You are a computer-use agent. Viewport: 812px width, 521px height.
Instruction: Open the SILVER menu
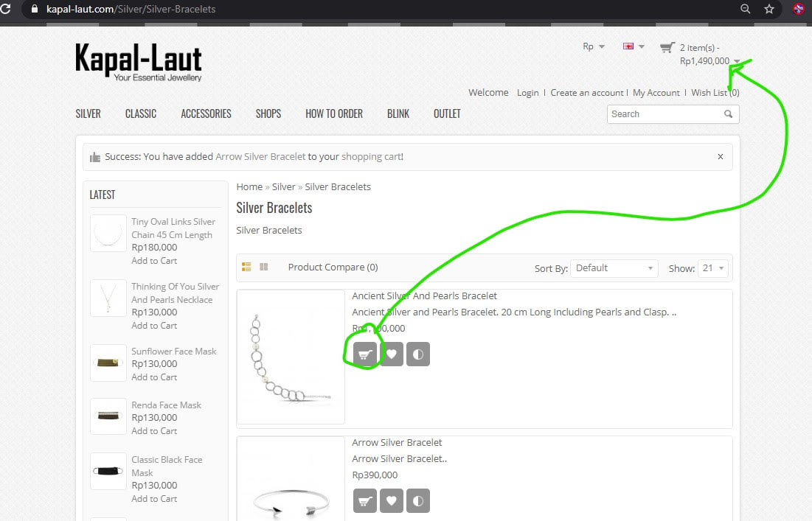88,113
